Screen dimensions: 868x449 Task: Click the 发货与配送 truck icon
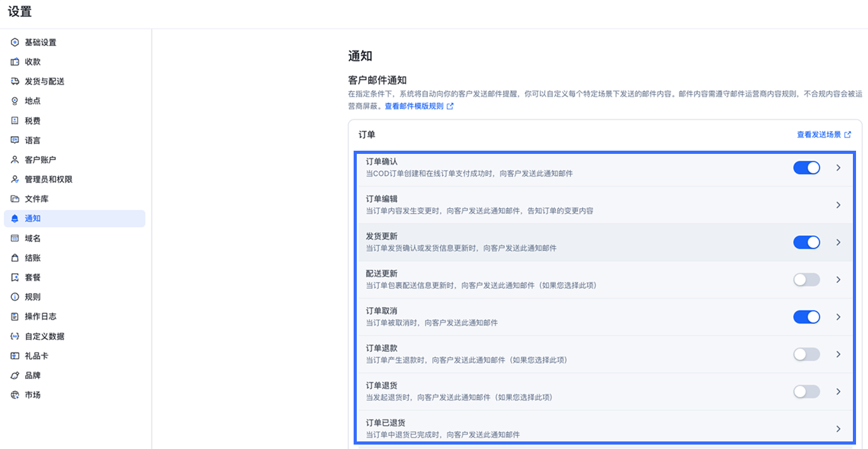pyautogui.click(x=14, y=81)
